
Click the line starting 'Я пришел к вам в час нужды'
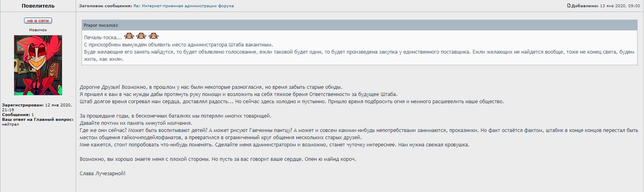click(x=239, y=94)
